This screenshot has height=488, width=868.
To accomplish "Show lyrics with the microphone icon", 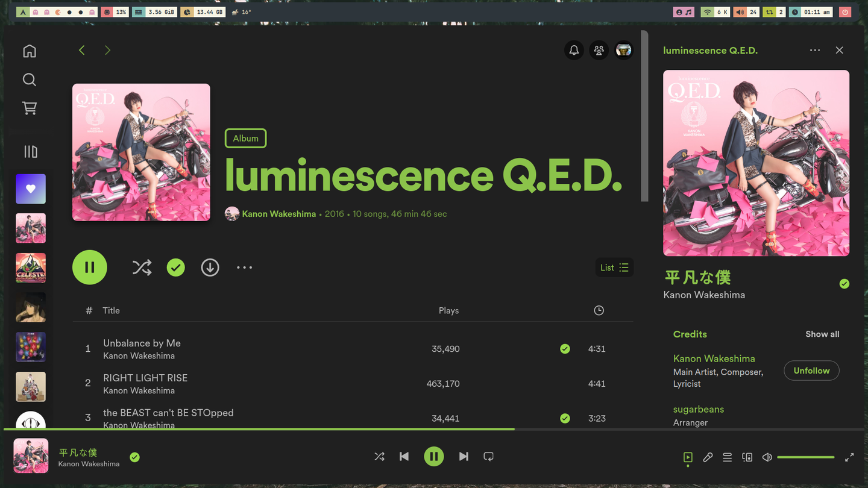I will click(708, 457).
